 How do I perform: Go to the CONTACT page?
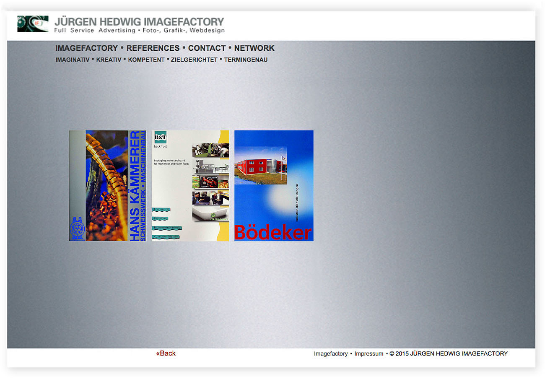(x=207, y=48)
